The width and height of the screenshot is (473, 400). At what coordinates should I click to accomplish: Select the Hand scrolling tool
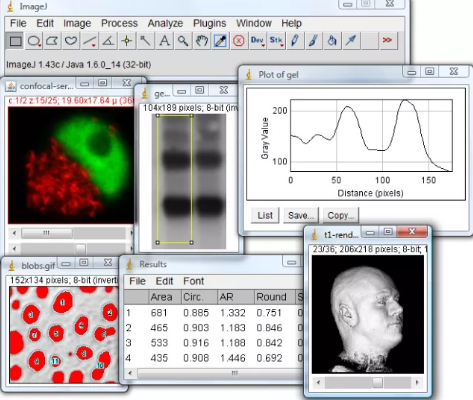click(202, 41)
